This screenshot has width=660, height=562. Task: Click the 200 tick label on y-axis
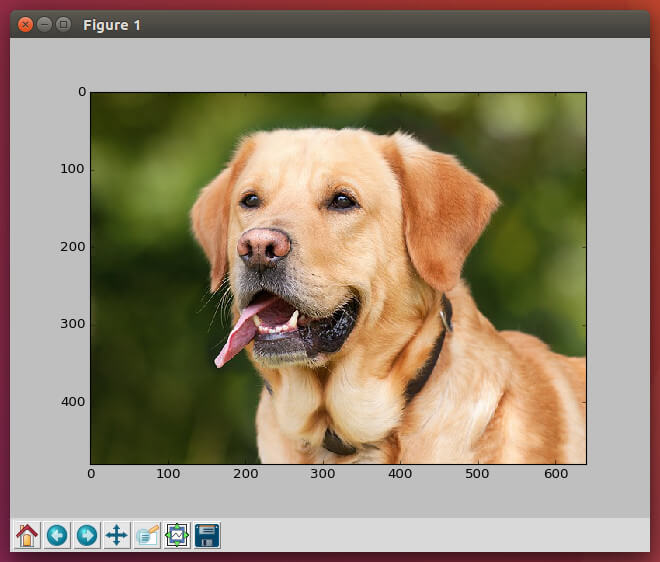(74, 246)
